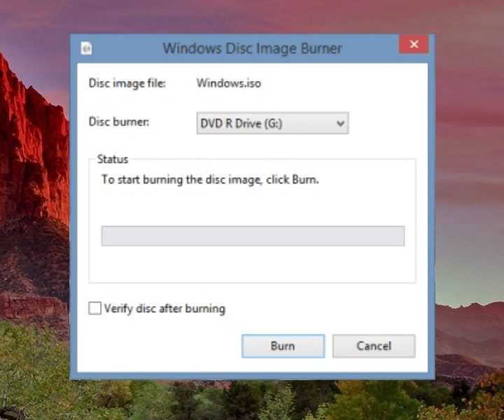Enable Verify disc after burning checkbox
The height and width of the screenshot is (420, 504).
tap(94, 308)
